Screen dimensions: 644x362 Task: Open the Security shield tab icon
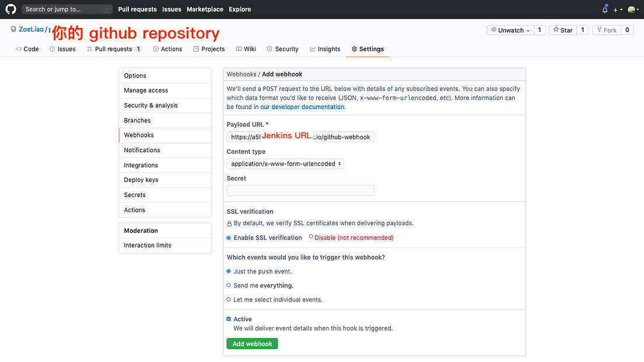(269, 49)
